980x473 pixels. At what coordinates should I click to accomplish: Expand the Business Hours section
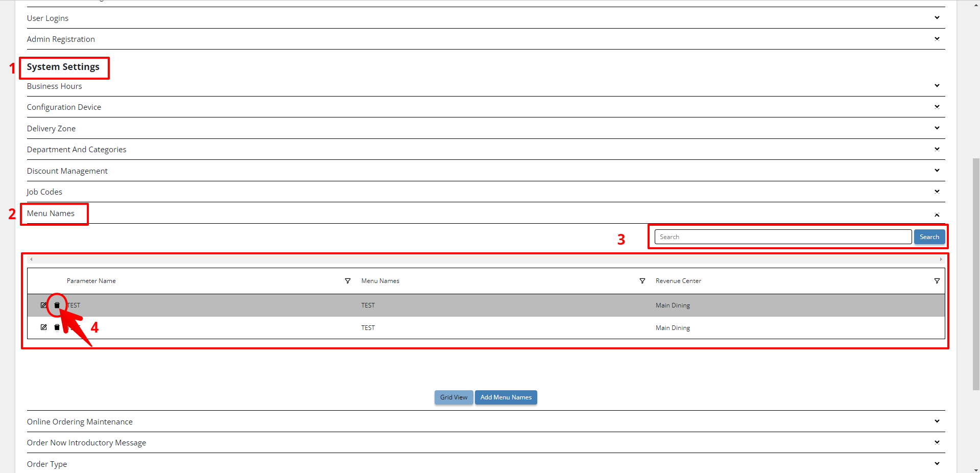coord(937,86)
